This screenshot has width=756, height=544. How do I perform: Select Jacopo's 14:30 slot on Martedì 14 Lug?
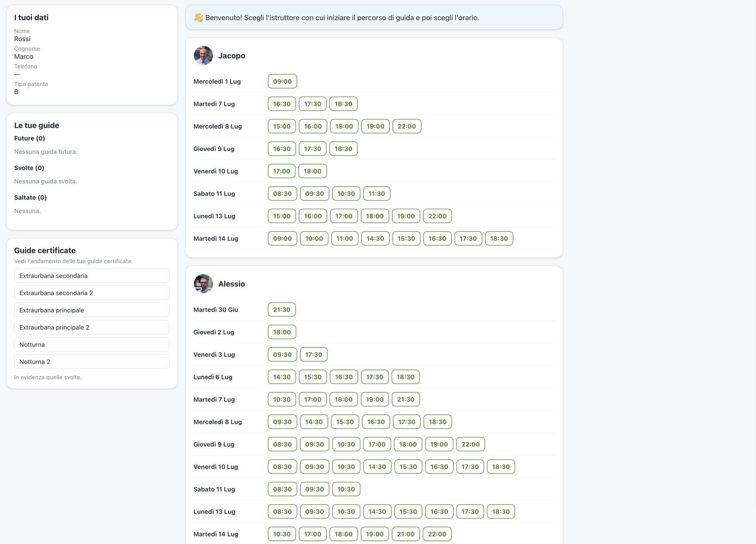tap(375, 239)
